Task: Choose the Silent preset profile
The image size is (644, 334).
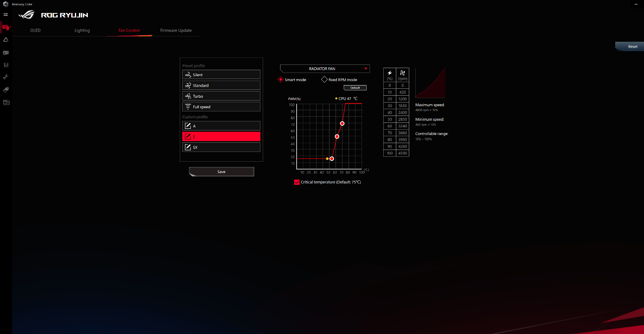Action: pos(221,75)
